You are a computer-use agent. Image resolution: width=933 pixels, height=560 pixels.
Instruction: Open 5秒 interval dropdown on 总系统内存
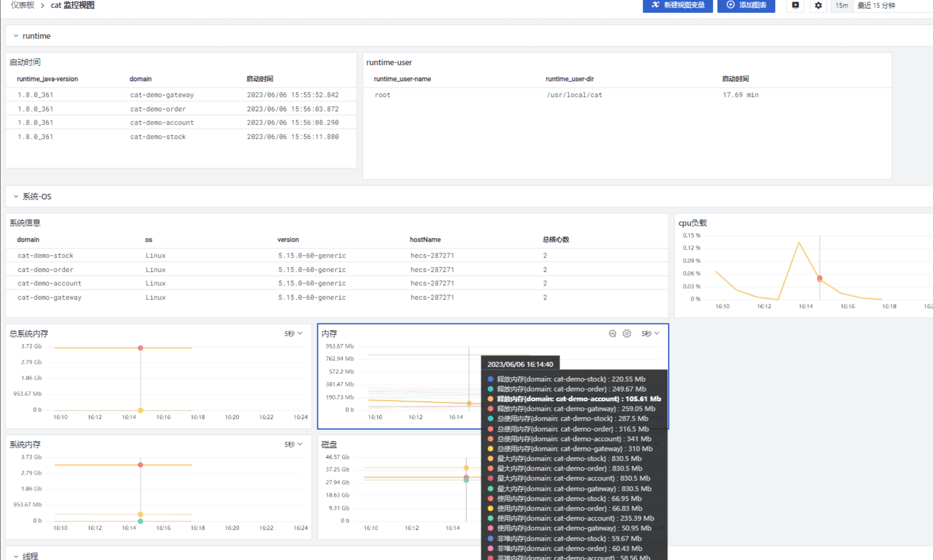[293, 333]
